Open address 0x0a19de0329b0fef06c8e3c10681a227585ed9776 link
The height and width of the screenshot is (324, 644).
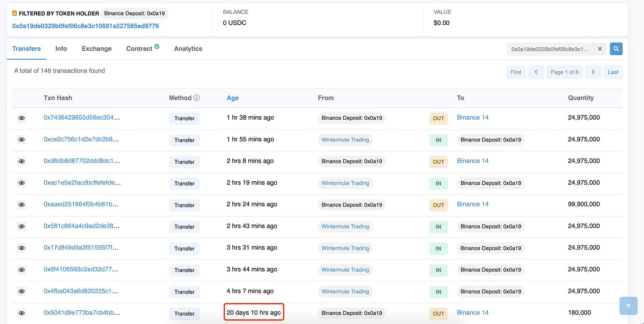tap(85, 26)
